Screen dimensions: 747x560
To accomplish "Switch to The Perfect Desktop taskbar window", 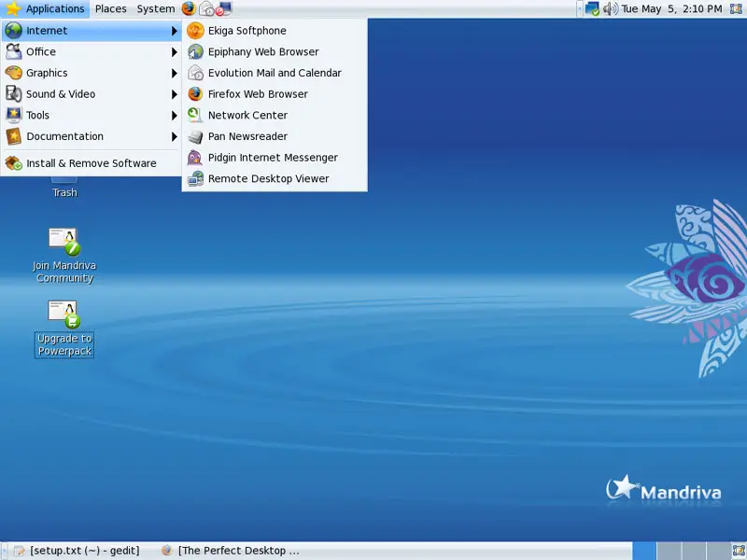I will pyautogui.click(x=230, y=551).
